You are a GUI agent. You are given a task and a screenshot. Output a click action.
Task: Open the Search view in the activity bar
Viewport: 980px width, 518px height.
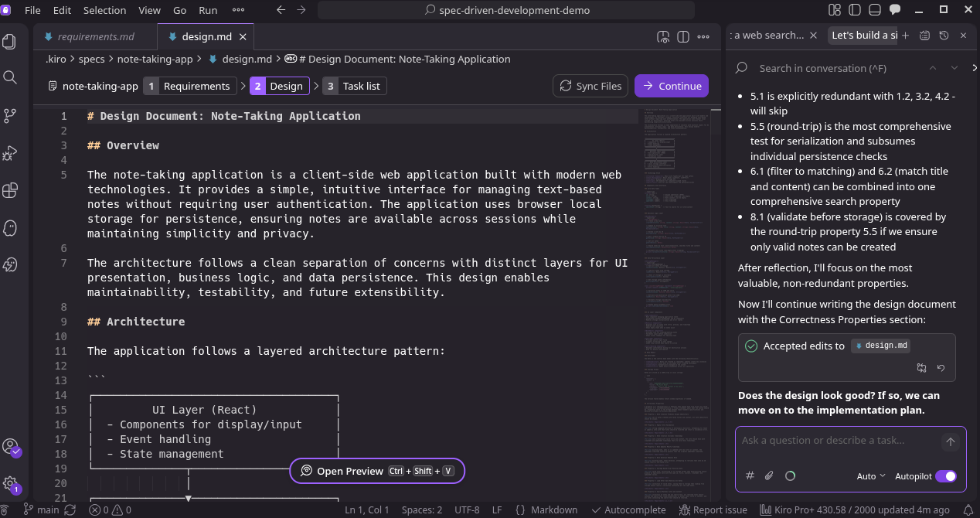coord(11,77)
